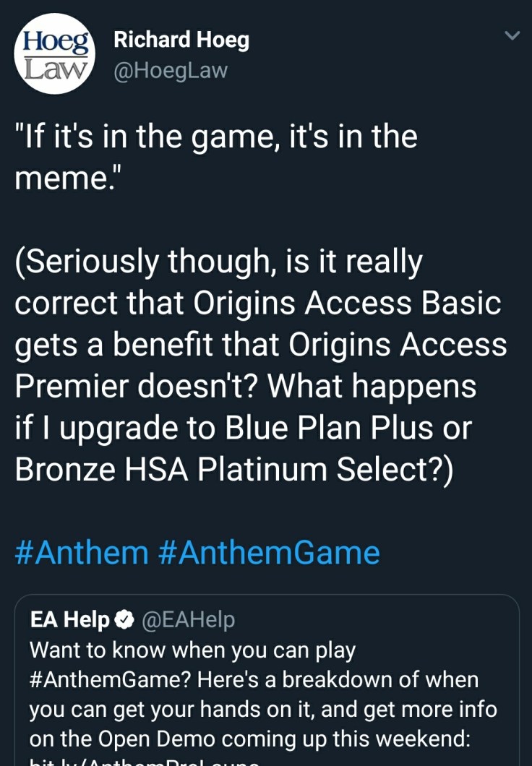Open the #Anthem hashtag

(82, 553)
